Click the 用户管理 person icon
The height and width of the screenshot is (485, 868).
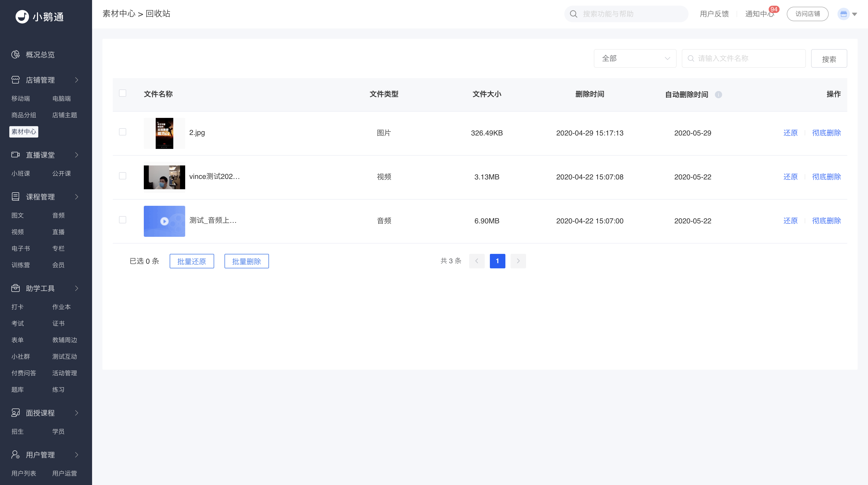[x=16, y=455]
